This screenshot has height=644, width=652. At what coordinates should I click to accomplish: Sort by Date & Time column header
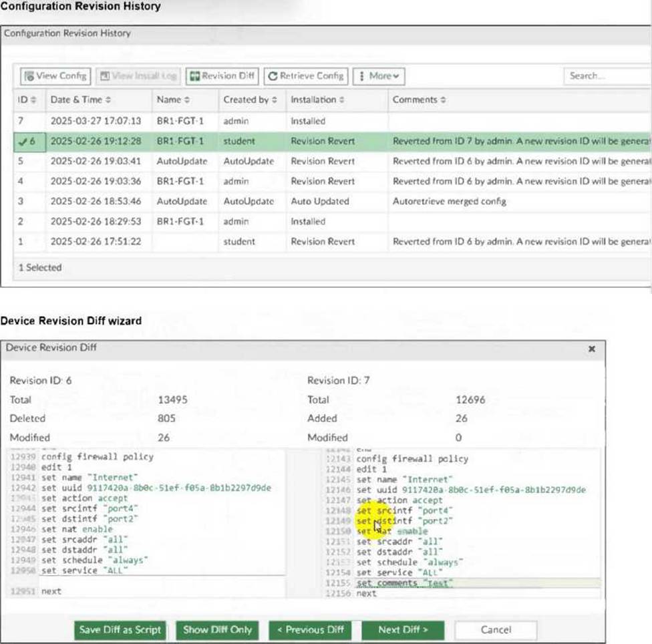coord(79,100)
